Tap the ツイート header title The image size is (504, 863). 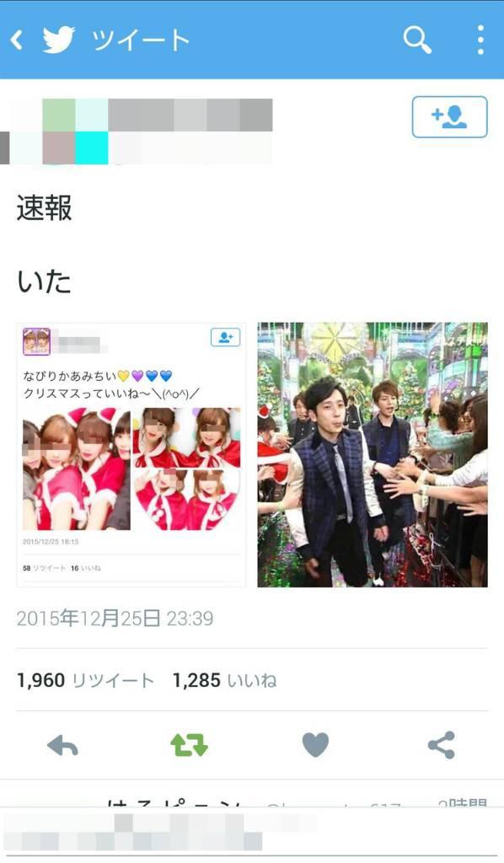141,40
